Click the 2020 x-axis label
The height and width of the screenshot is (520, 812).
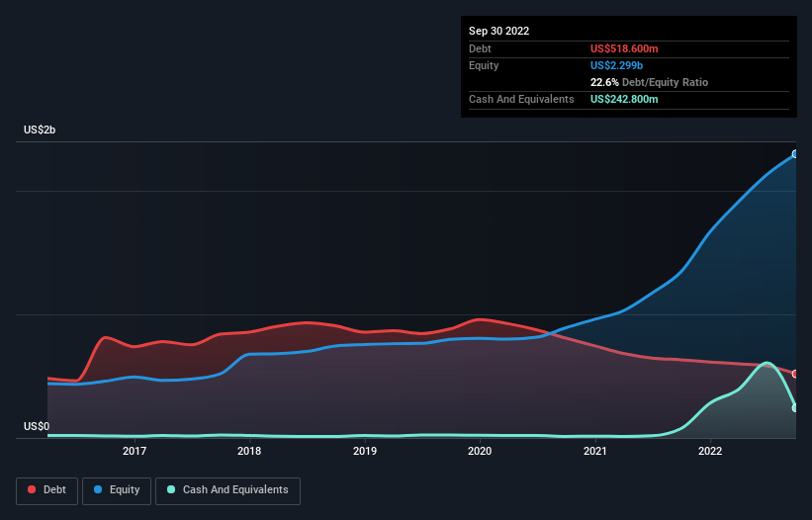[480, 451]
